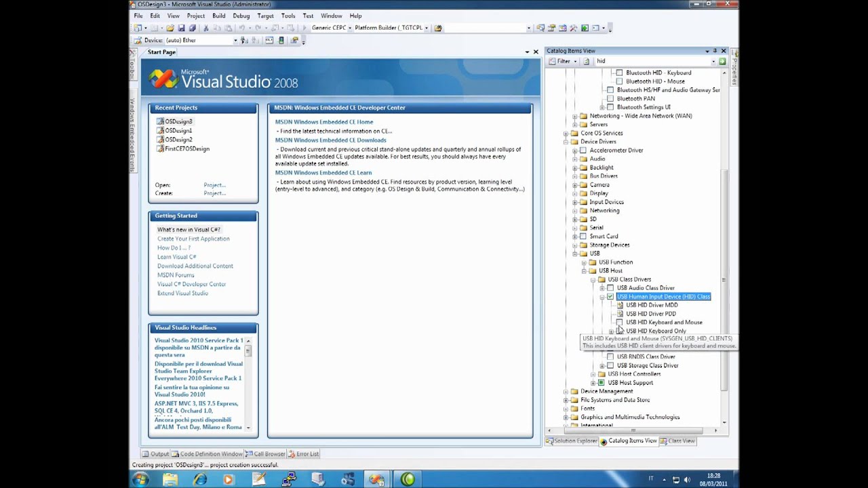Click Windows Start orb on taskbar
868x488 pixels.
click(x=140, y=479)
